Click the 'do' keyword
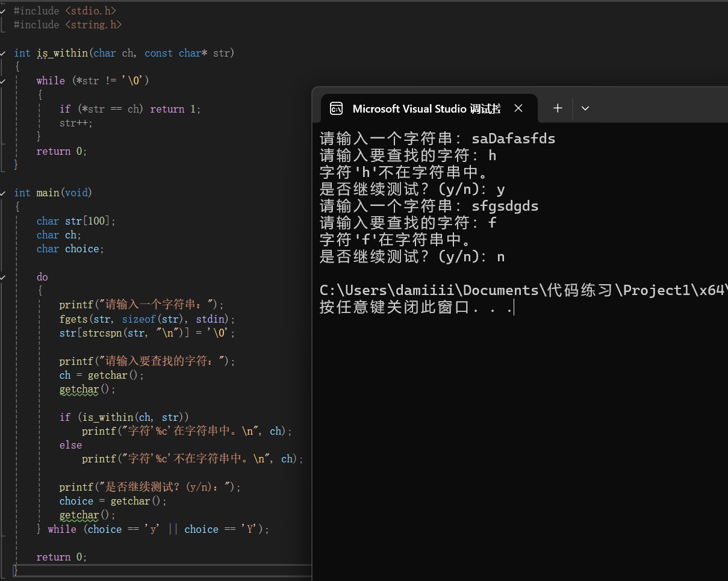This screenshot has height=581, width=728. click(x=42, y=277)
